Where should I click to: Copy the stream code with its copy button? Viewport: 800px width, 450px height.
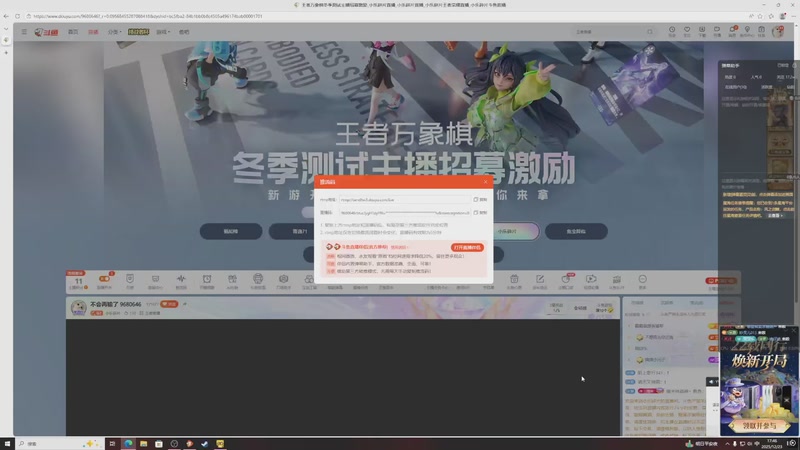tap(480, 213)
